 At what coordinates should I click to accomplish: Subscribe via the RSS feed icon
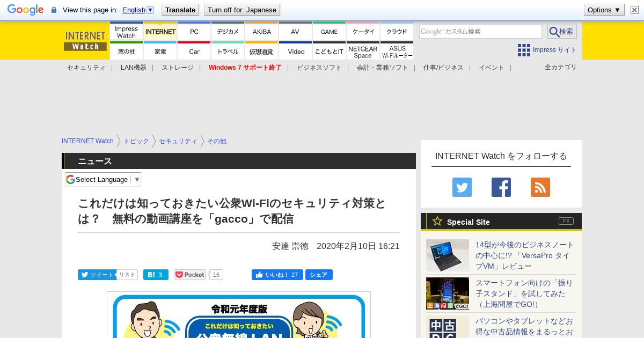pos(540,187)
